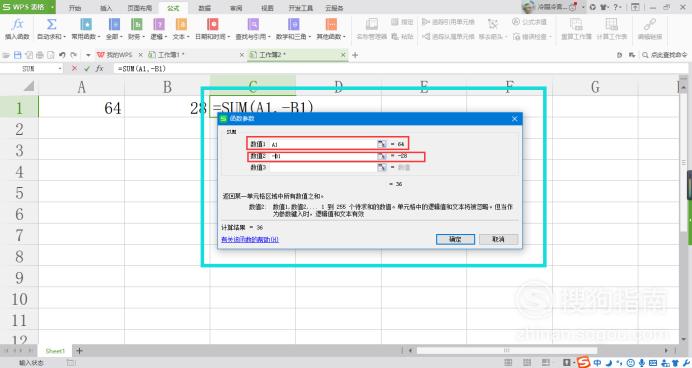Screen dimensions: 692x368
Task: Open the 日期和时间 functions dropdown
Action: pyautogui.click(x=213, y=29)
